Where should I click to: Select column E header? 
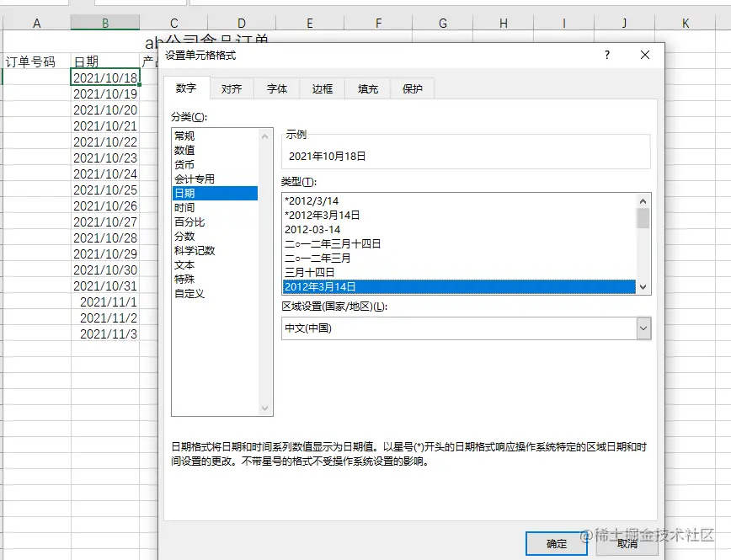tap(310, 23)
